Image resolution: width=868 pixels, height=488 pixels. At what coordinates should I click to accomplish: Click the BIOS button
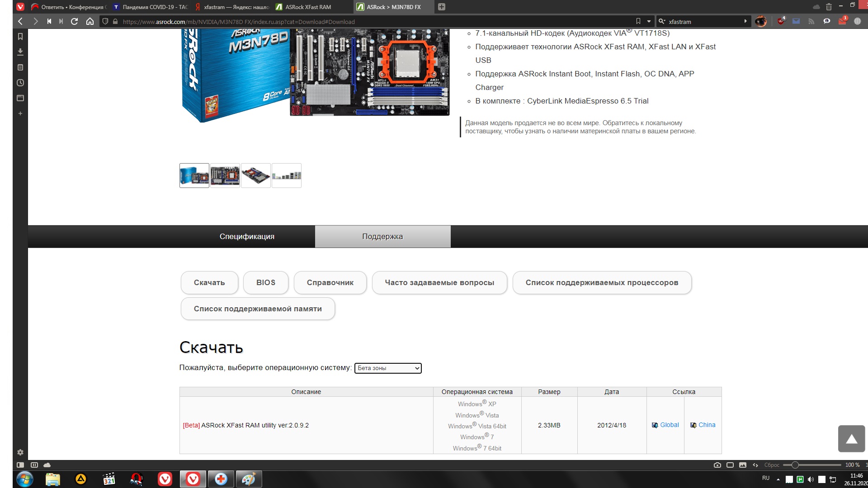click(265, 283)
